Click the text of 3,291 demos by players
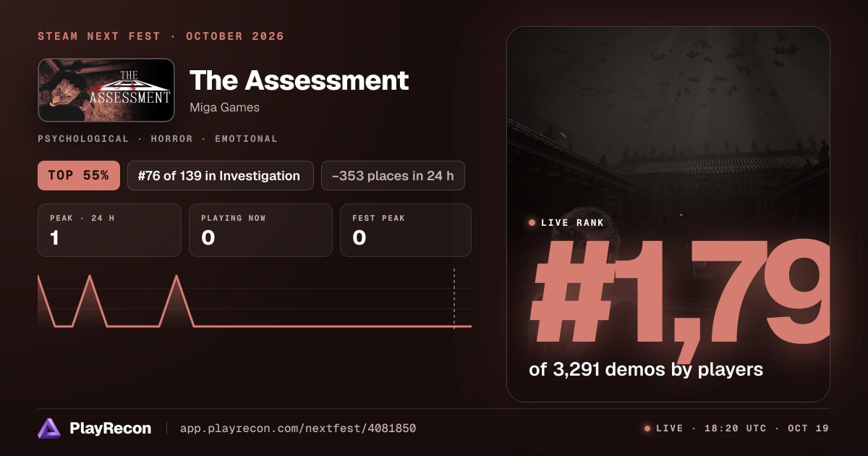The image size is (868, 456). pos(646,369)
